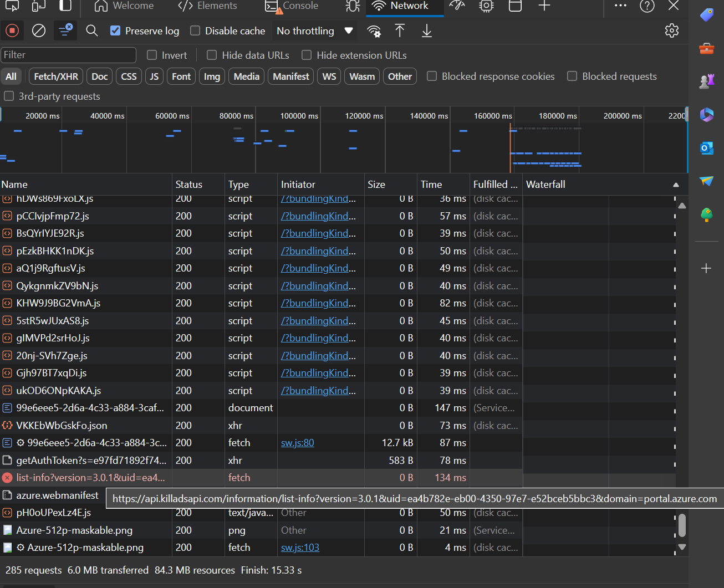This screenshot has width=724, height=588.
Task: Open the Performance tool icon
Action: tap(457, 6)
